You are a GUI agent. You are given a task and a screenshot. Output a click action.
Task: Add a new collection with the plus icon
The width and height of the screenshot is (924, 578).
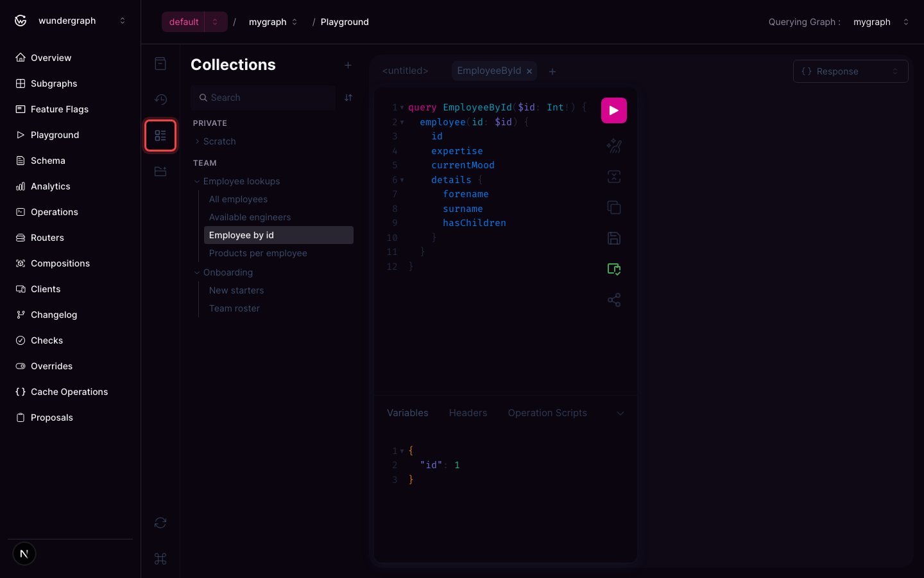pos(348,65)
